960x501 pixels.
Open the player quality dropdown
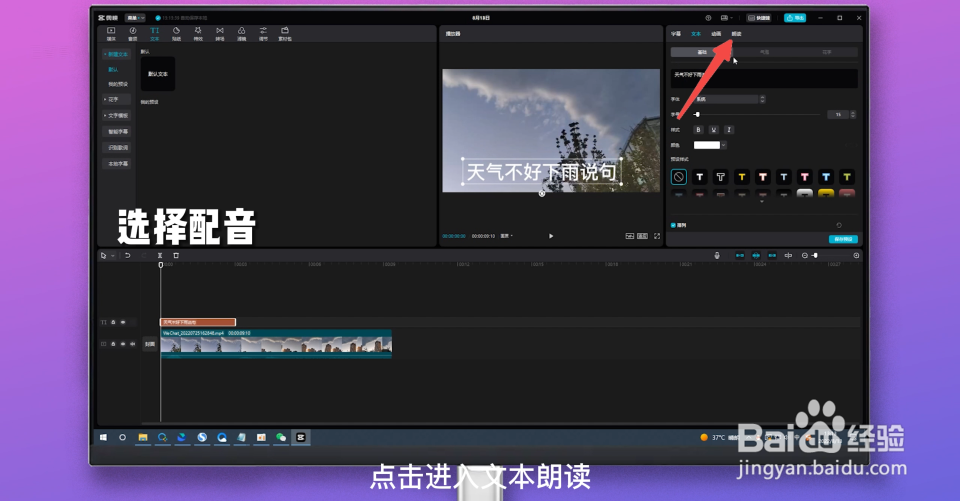coord(507,236)
